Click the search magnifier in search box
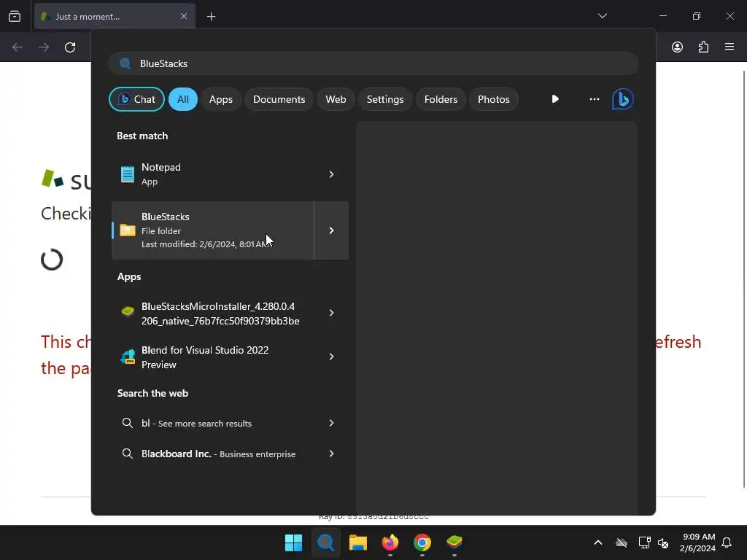Screen dimensions: 747x560 pyautogui.click(x=125, y=63)
